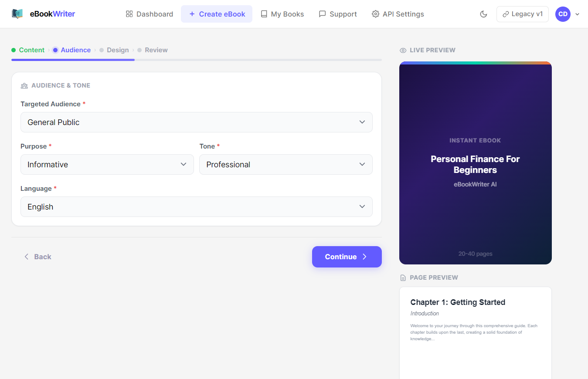The width and height of the screenshot is (588, 379).
Task: Click the Page Preview document icon
Action: 403,277
